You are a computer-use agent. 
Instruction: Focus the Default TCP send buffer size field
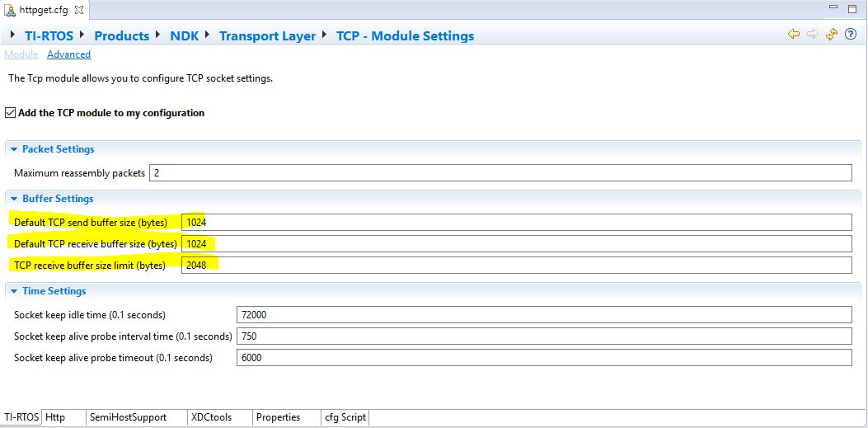pyautogui.click(x=516, y=222)
